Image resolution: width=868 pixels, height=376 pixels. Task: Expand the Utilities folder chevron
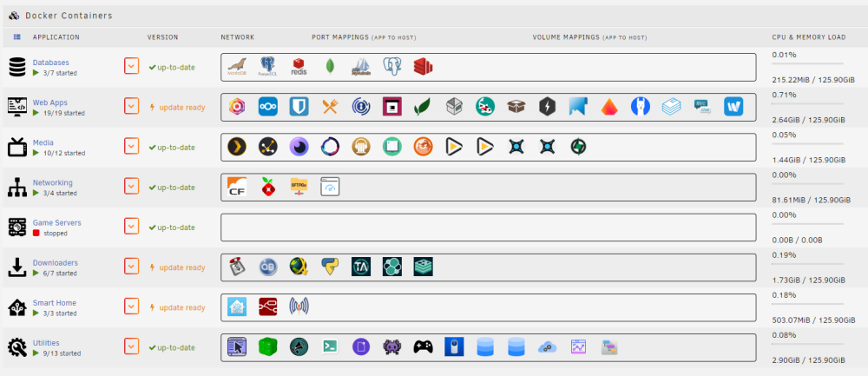131,346
